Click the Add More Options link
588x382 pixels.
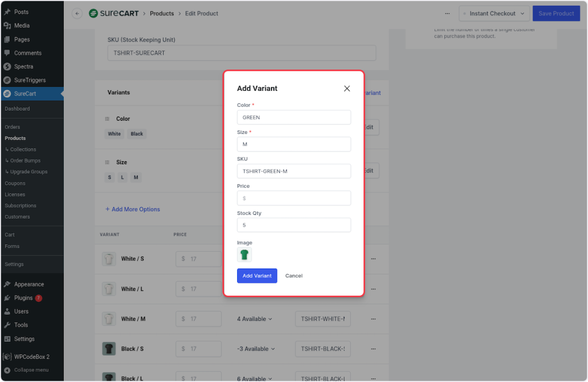(x=133, y=209)
